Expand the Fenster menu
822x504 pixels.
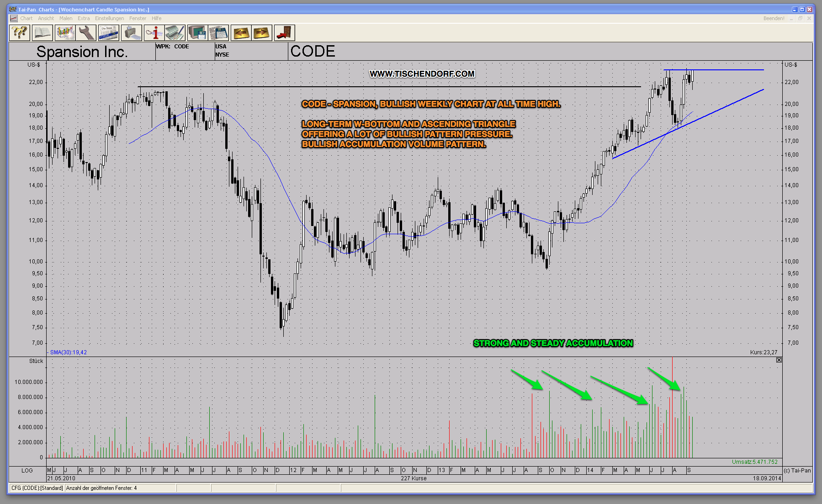[138, 18]
